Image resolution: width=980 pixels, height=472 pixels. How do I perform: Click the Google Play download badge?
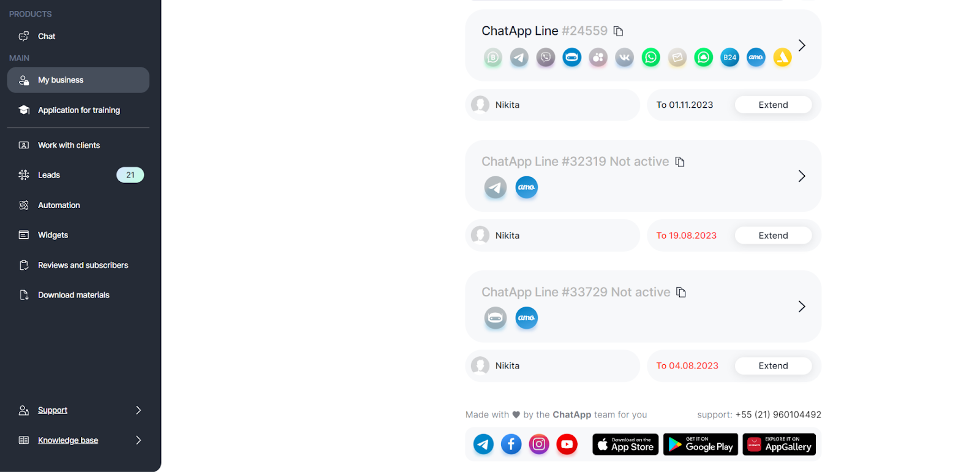[x=700, y=444]
